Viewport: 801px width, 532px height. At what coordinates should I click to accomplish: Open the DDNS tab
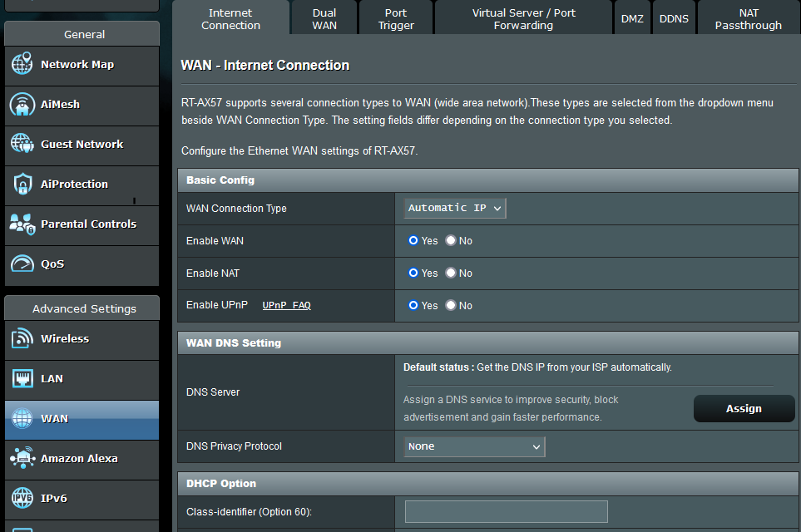pyautogui.click(x=674, y=17)
